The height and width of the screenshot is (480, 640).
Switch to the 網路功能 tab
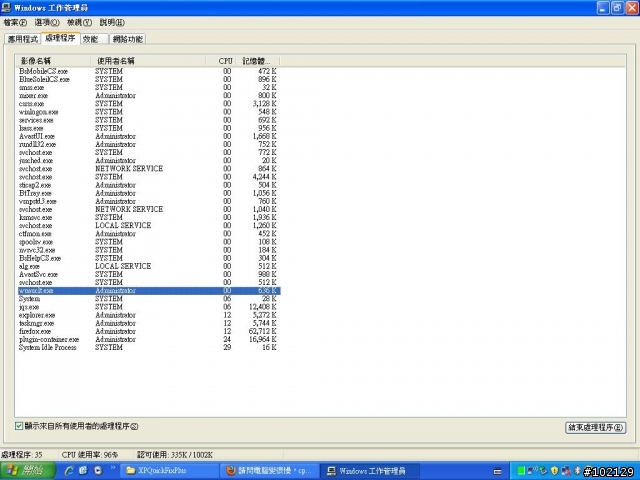pyautogui.click(x=128, y=39)
